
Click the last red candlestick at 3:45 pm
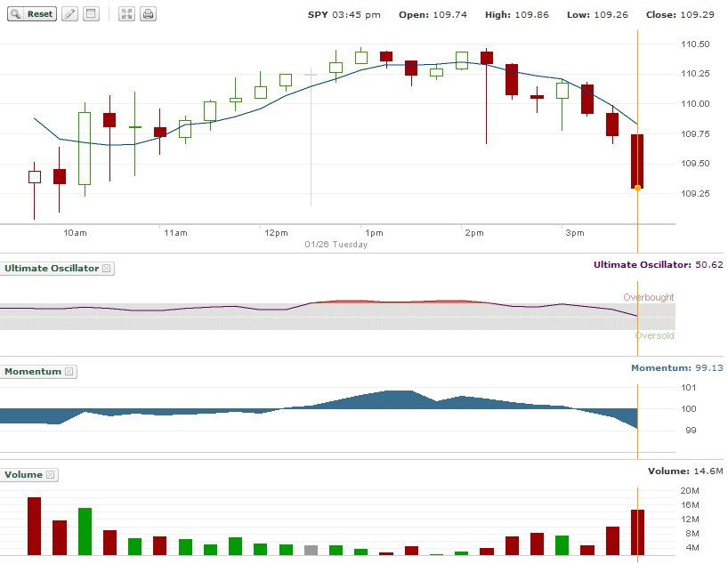pyautogui.click(x=637, y=161)
